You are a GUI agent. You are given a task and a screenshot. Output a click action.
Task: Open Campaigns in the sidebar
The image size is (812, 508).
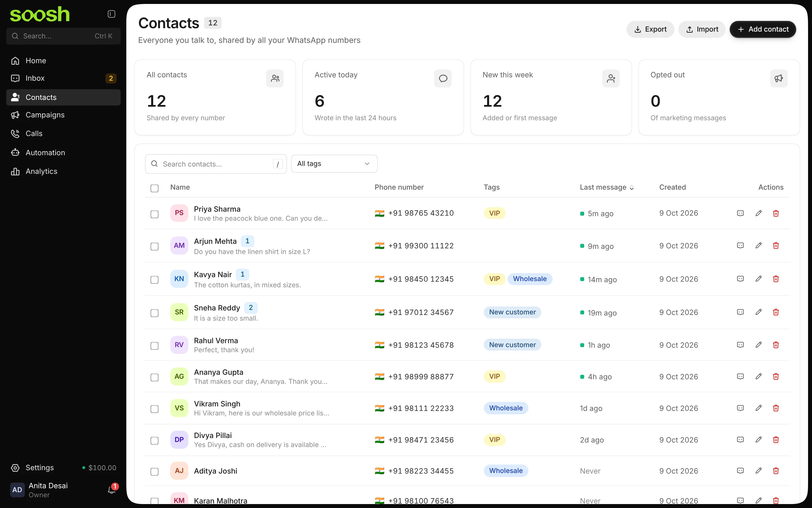pyautogui.click(x=63, y=115)
